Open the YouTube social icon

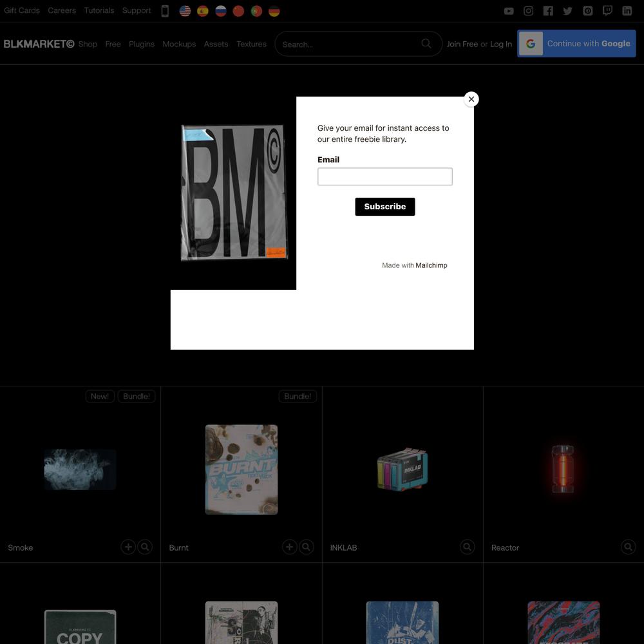click(509, 11)
